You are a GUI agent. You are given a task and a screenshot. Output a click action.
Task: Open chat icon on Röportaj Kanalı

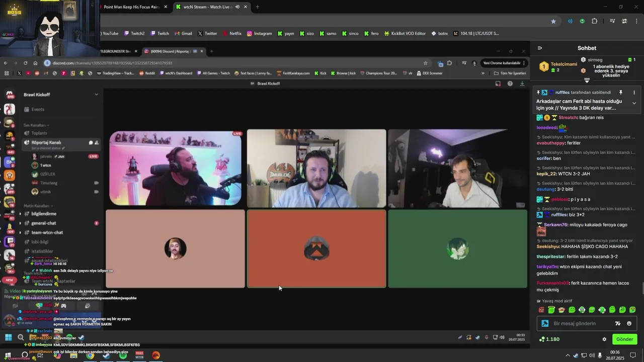click(91, 143)
